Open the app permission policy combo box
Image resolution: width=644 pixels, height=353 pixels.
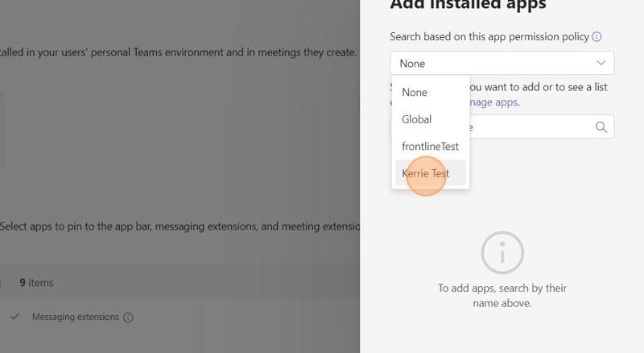tap(502, 63)
